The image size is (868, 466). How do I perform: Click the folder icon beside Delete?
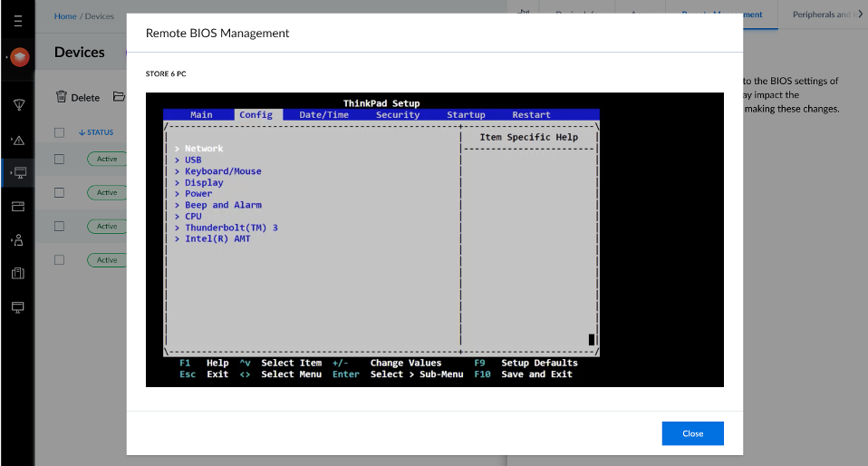tap(119, 96)
